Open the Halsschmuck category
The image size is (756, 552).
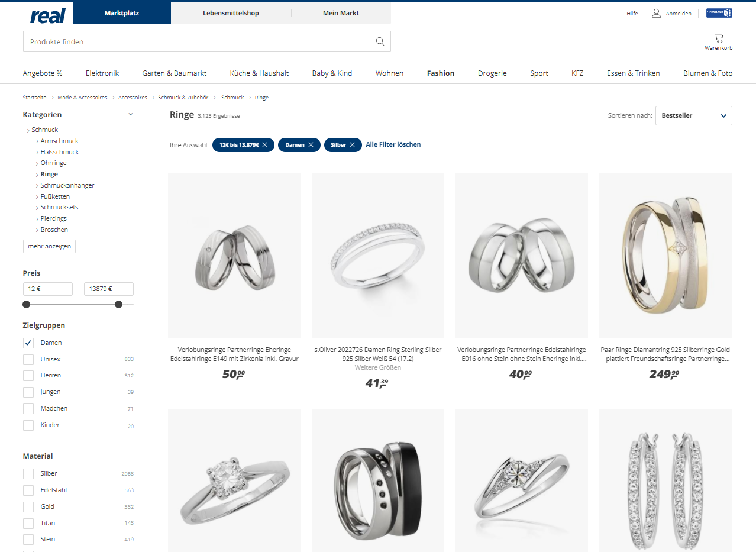point(60,152)
